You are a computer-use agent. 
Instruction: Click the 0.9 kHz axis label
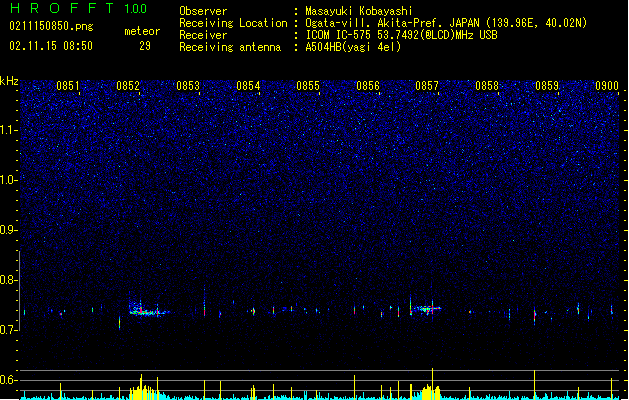click(x=8, y=230)
